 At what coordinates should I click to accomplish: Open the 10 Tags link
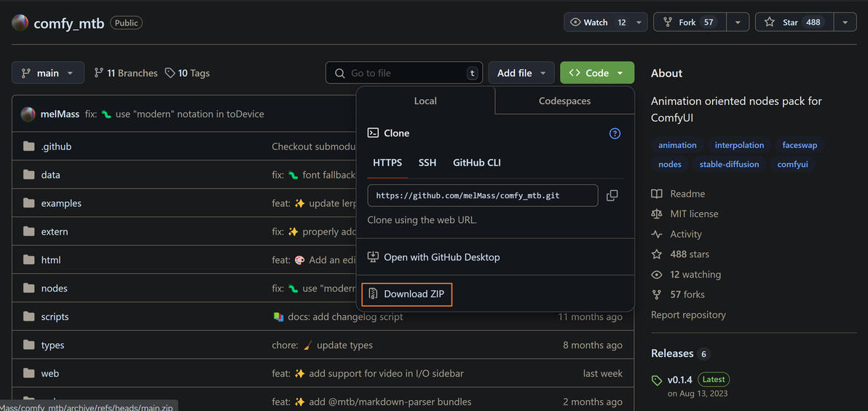(x=187, y=73)
